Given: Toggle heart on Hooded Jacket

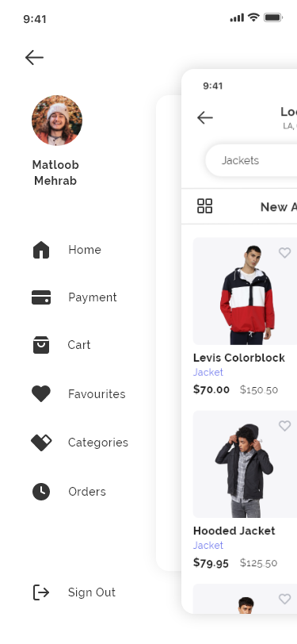Looking at the screenshot, I should click(284, 425).
